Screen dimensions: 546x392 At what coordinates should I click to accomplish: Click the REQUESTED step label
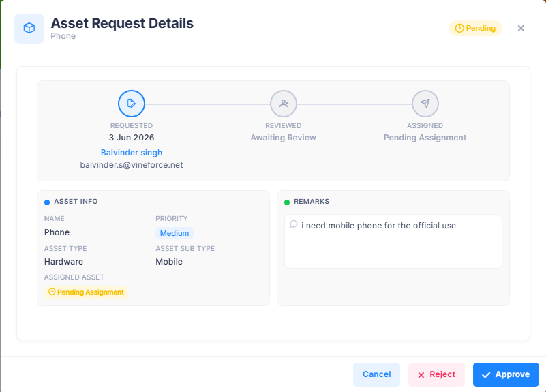[132, 125]
